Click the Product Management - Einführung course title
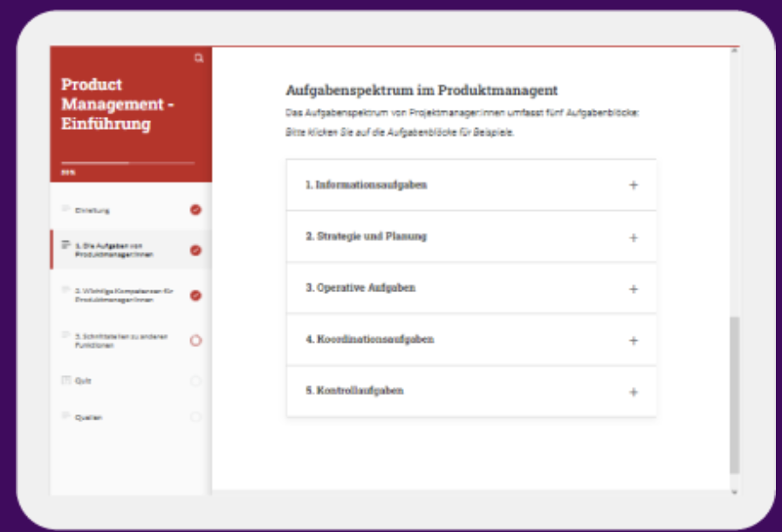This screenshot has height=532, width=782. coord(118,104)
